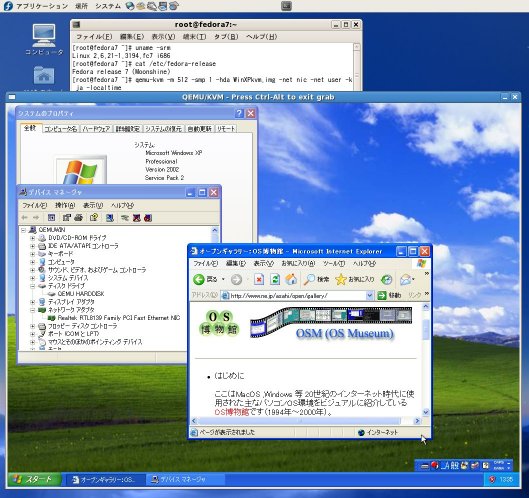Viewport: 529px width, 498px height.
Task: Open the IE address bar dropdown arrow
Action: coord(369,296)
